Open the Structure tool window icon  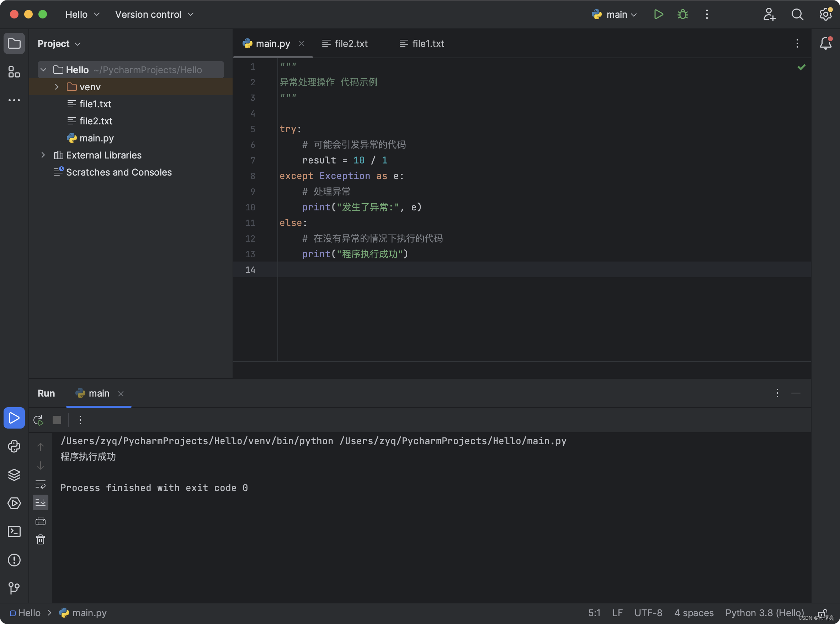14,72
